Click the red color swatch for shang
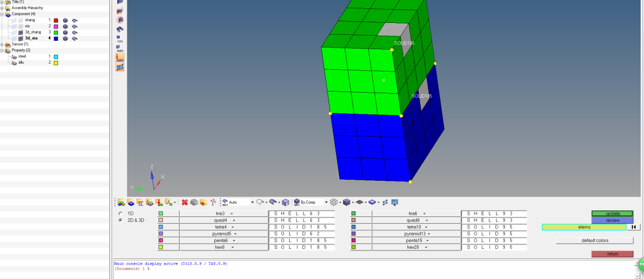 pyautogui.click(x=56, y=20)
